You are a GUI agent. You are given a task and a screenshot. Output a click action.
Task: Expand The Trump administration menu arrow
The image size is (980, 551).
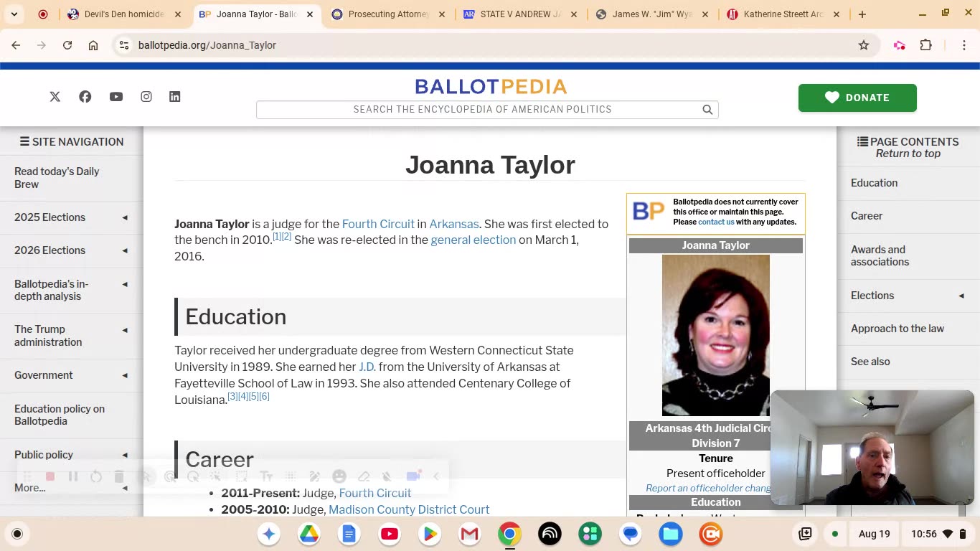point(125,330)
